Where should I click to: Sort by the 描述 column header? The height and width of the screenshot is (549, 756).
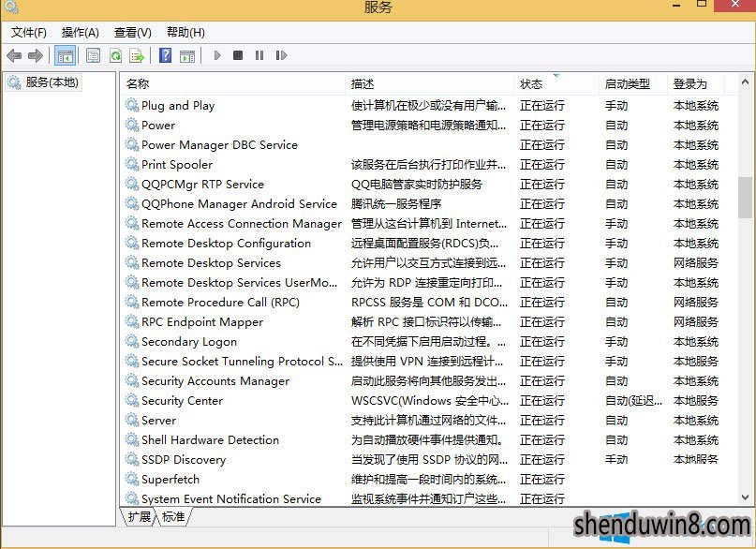tap(429, 84)
